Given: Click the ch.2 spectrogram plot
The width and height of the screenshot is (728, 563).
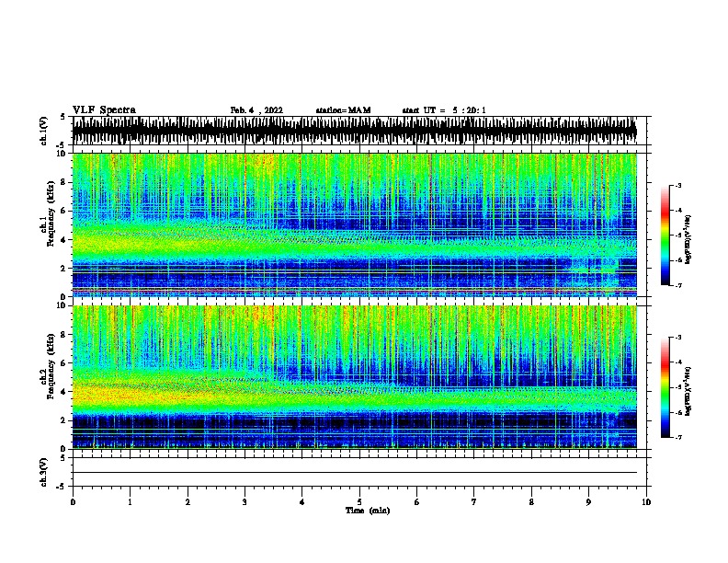Looking at the screenshot, I should click(355, 377).
